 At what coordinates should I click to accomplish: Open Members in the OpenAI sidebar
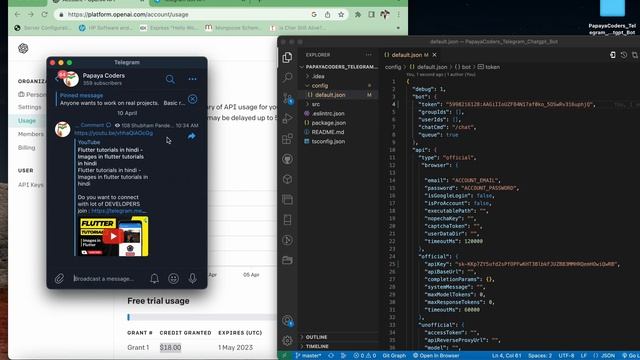tap(31, 134)
